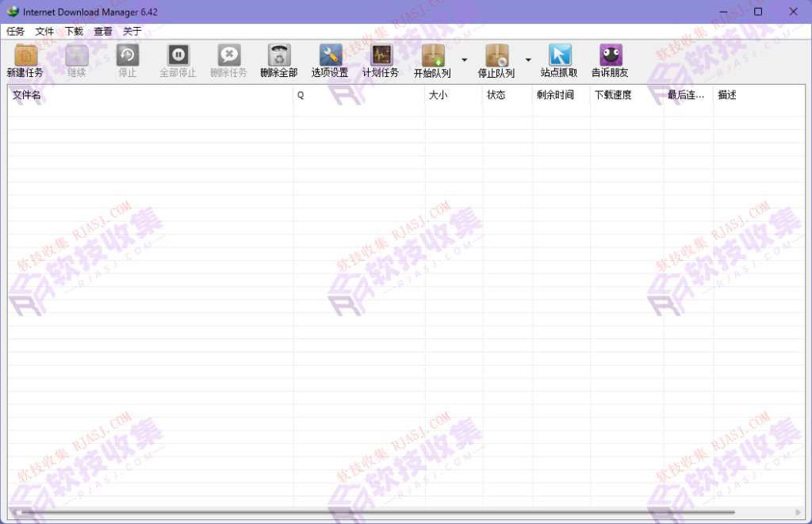Select the 删除全部 (Delete All) recycle icon
Image resolution: width=812 pixels, height=524 pixels.
(279, 60)
